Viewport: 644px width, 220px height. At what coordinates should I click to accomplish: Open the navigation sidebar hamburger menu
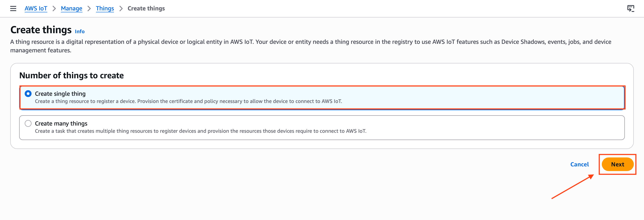click(13, 8)
